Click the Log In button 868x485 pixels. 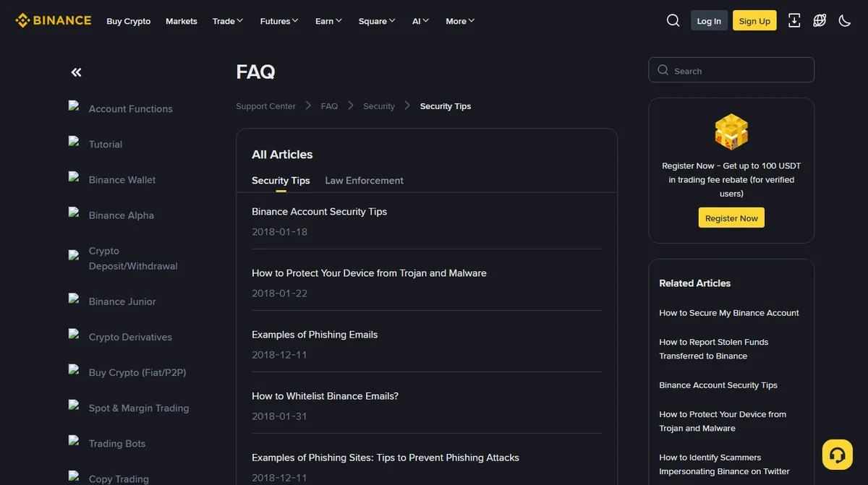709,20
